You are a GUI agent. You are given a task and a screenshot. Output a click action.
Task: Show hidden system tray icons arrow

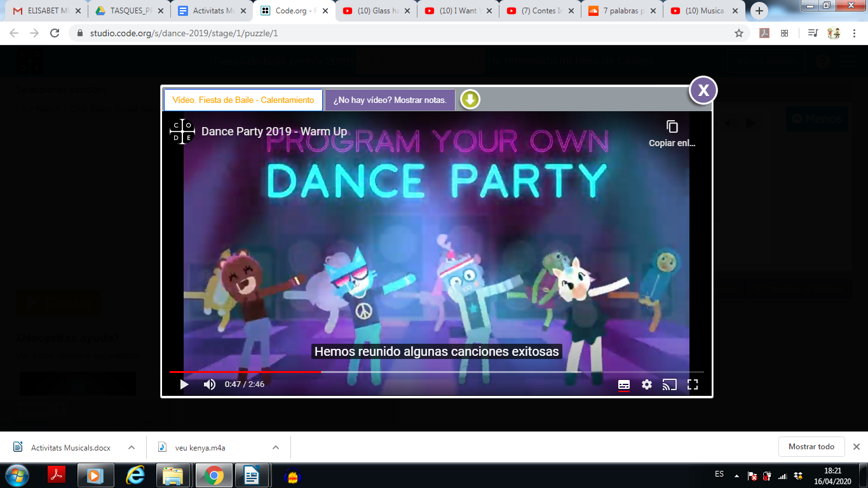click(x=736, y=475)
